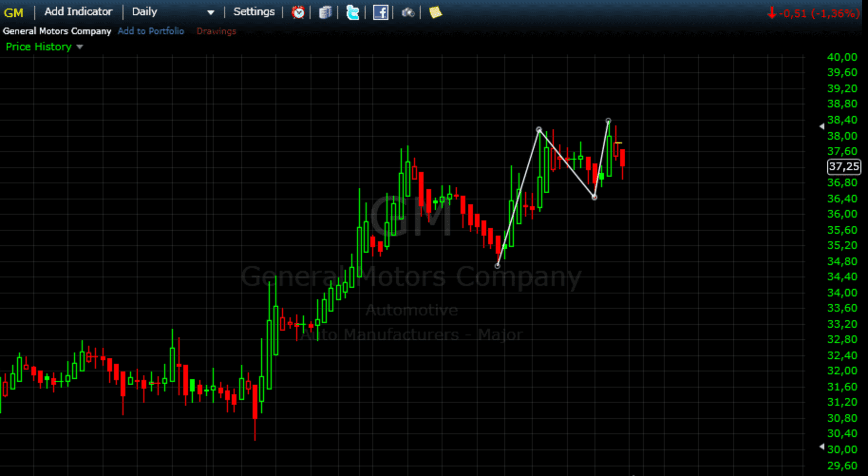Click Add to Portfolio link
868x476 pixels.
[x=151, y=31]
